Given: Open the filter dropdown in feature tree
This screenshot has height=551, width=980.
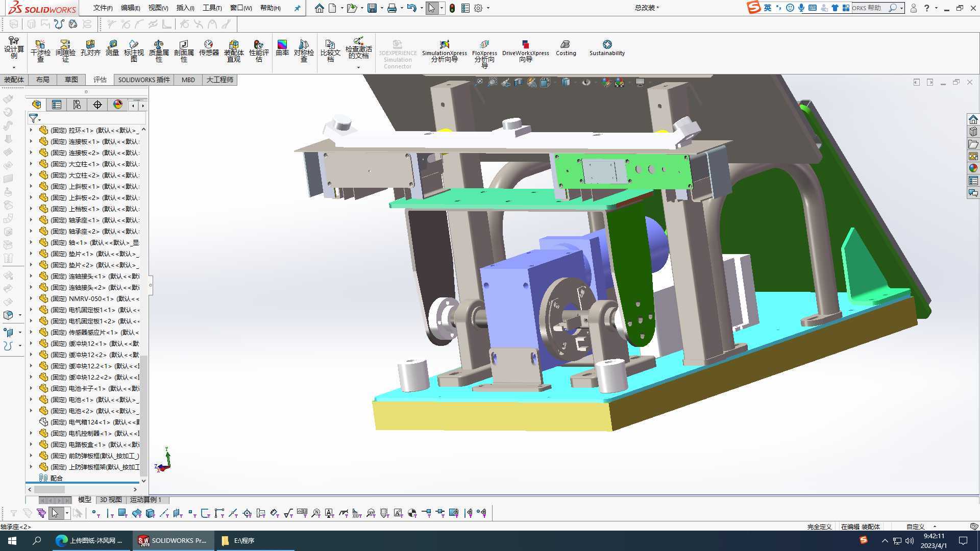Looking at the screenshot, I should [35, 119].
